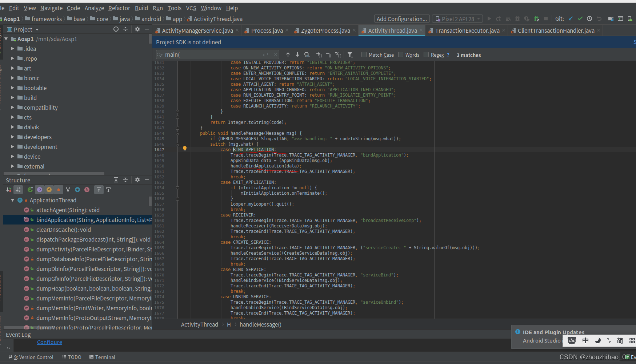Click next occurrence arrow in find bar
Viewport: 636px width, 364px height.
(297, 54)
